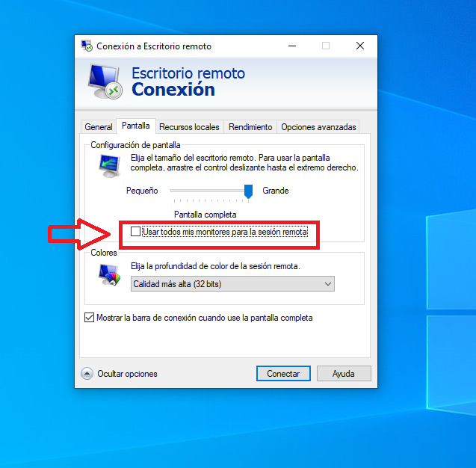The height and width of the screenshot is (468, 476).
Task: Close the Remote Desktop Connection dialog
Action: click(360, 46)
